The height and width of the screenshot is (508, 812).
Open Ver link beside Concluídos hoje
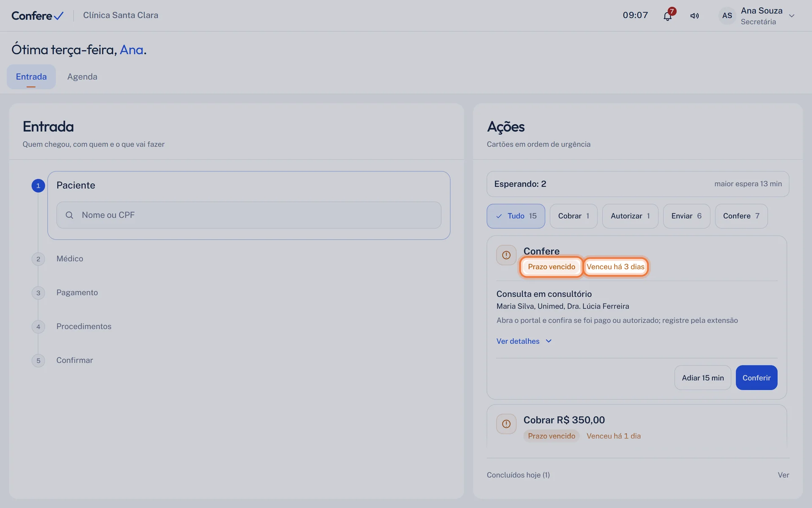783,475
